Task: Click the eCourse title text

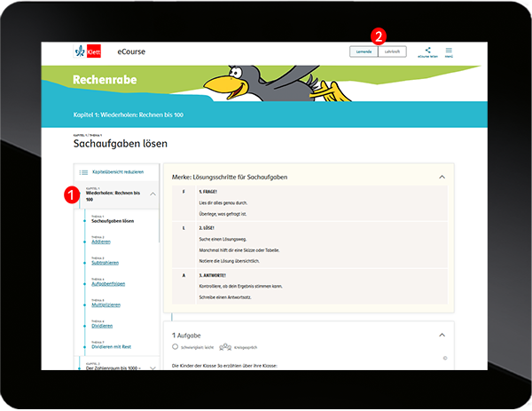Action: 131,51
